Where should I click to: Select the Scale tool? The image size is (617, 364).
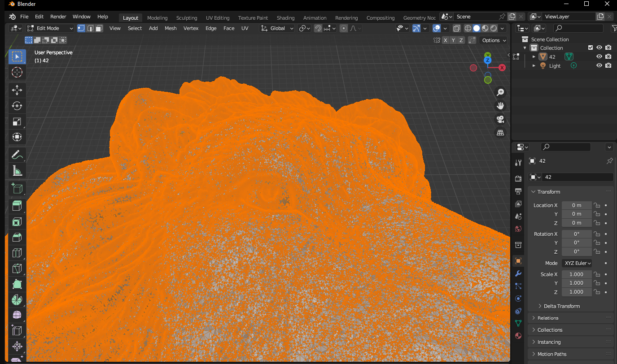click(x=17, y=121)
